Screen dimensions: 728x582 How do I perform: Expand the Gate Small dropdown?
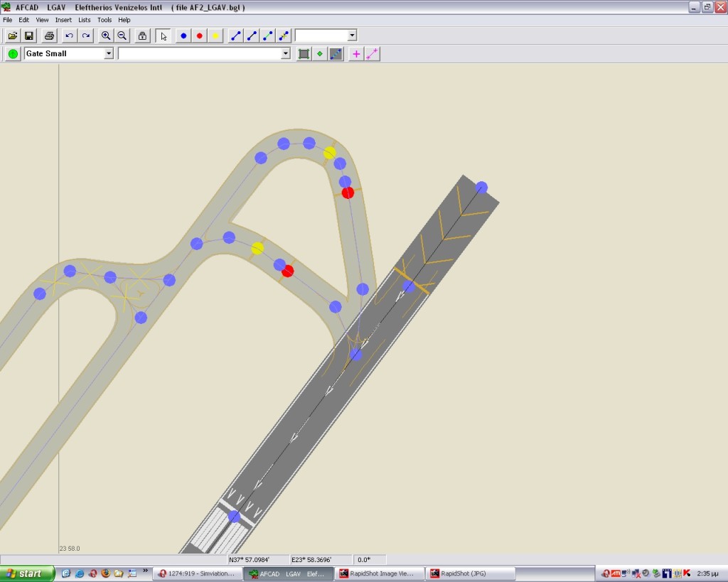(x=109, y=54)
